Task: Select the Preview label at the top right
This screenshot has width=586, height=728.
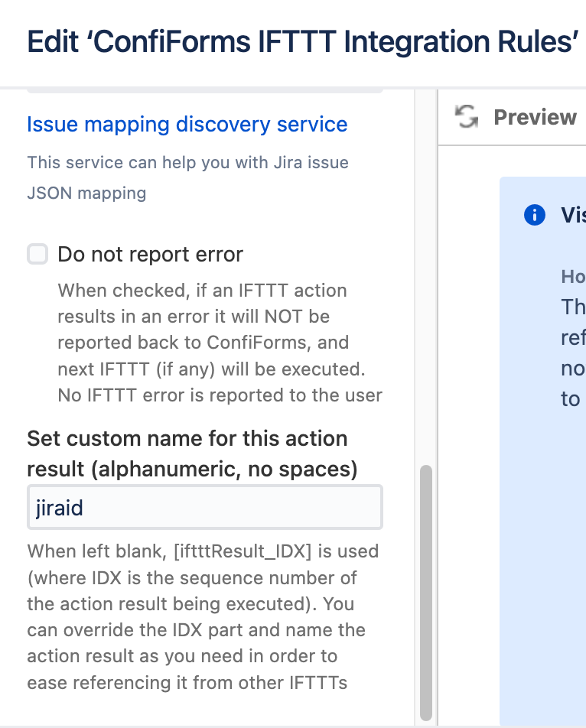Action: tap(535, 117)
